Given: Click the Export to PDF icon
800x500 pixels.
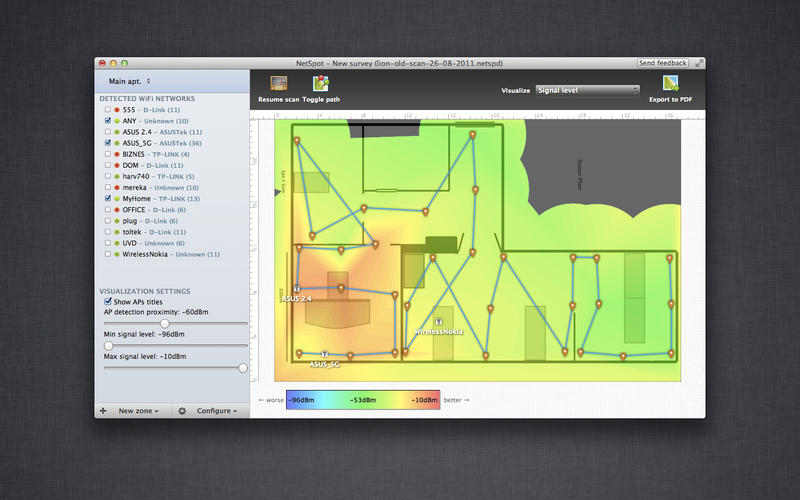Looking at the screenshot, I should (x=671, y=84).
